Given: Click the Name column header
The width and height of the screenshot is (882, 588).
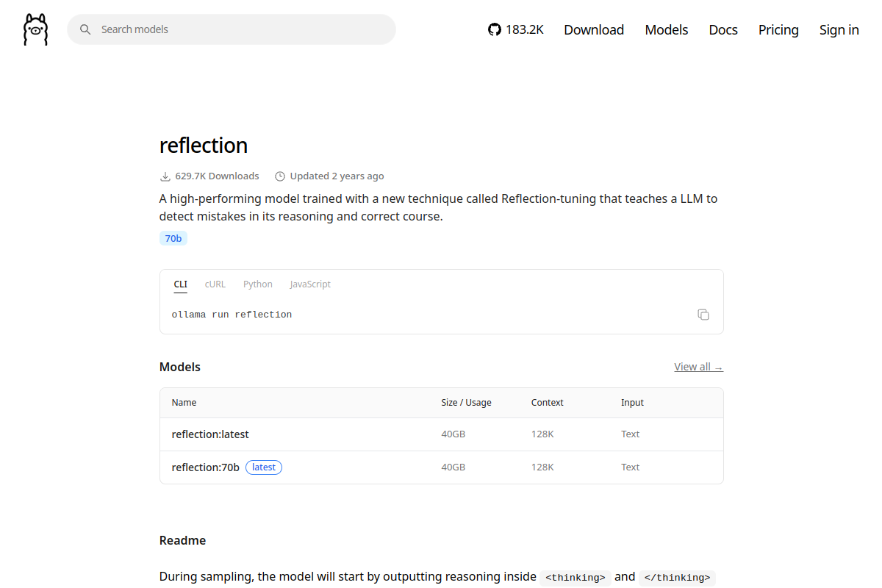Looking at the screenshot, I should (184, 403).
